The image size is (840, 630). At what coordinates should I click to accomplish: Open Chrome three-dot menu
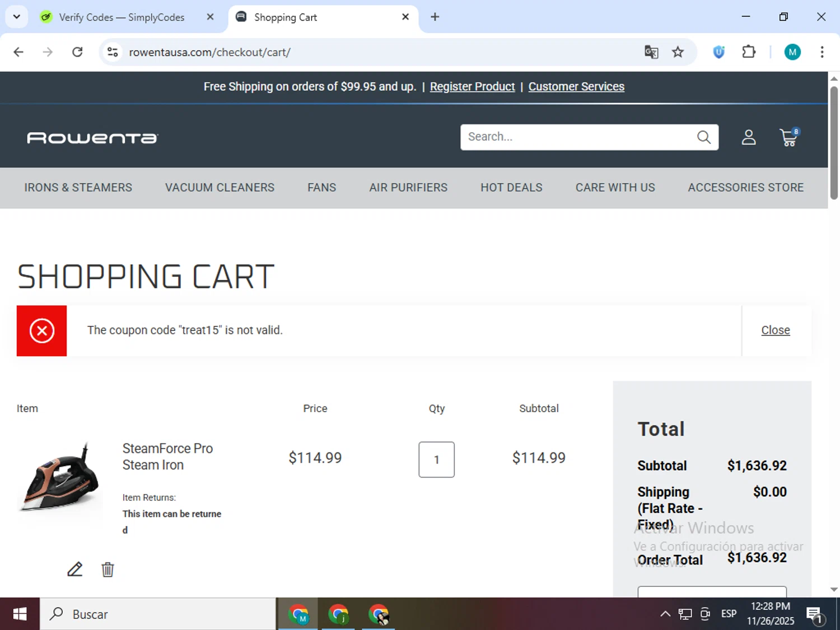pyautogui.click(x=822, y=52)
